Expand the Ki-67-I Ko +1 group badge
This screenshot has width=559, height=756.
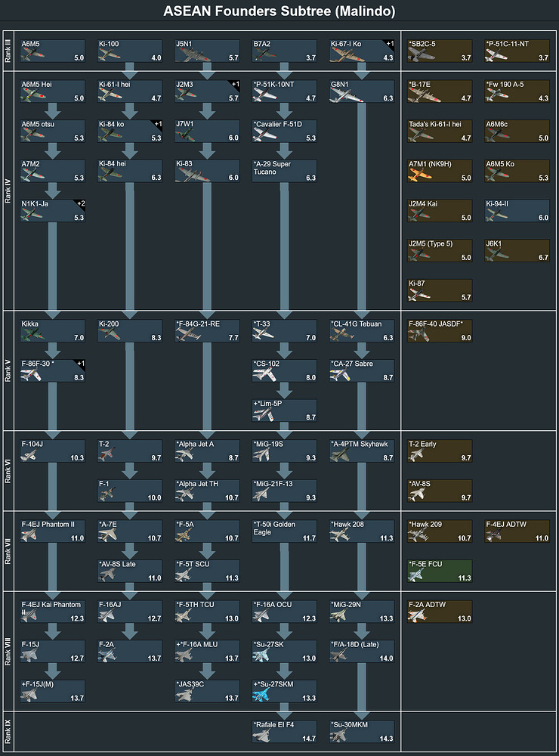tap(389, 44)
